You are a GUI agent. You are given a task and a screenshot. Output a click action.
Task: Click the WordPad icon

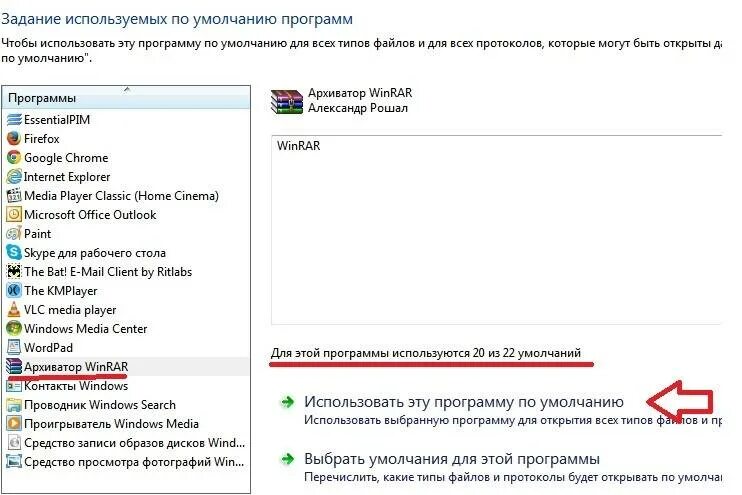pos(14,347)
